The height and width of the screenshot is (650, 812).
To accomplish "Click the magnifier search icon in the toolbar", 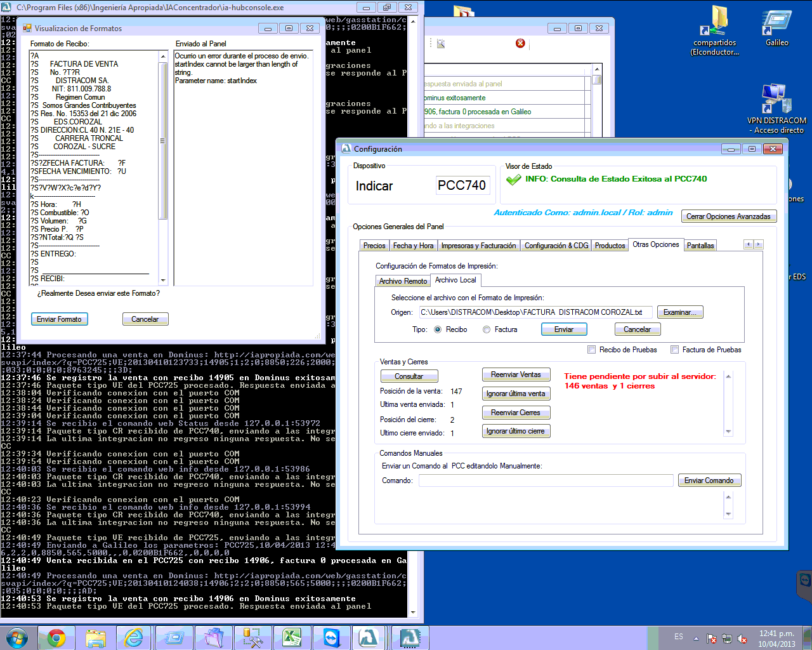I will 441,44.
